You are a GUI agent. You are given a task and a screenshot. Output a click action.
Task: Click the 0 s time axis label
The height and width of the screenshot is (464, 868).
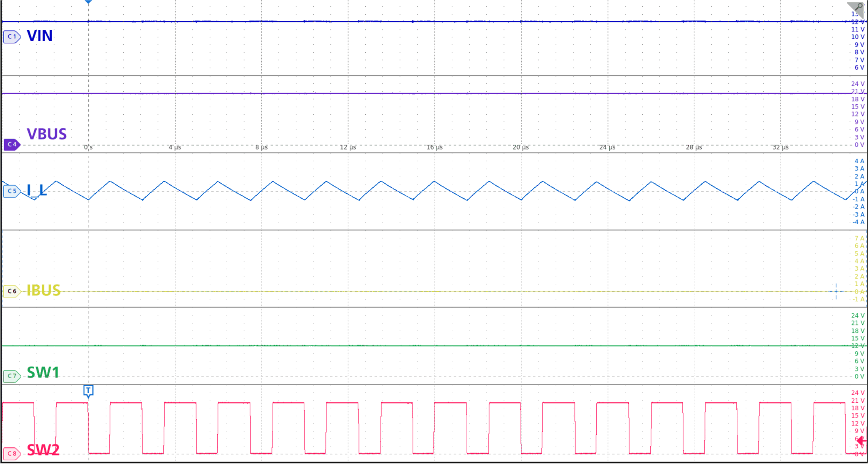88,148
